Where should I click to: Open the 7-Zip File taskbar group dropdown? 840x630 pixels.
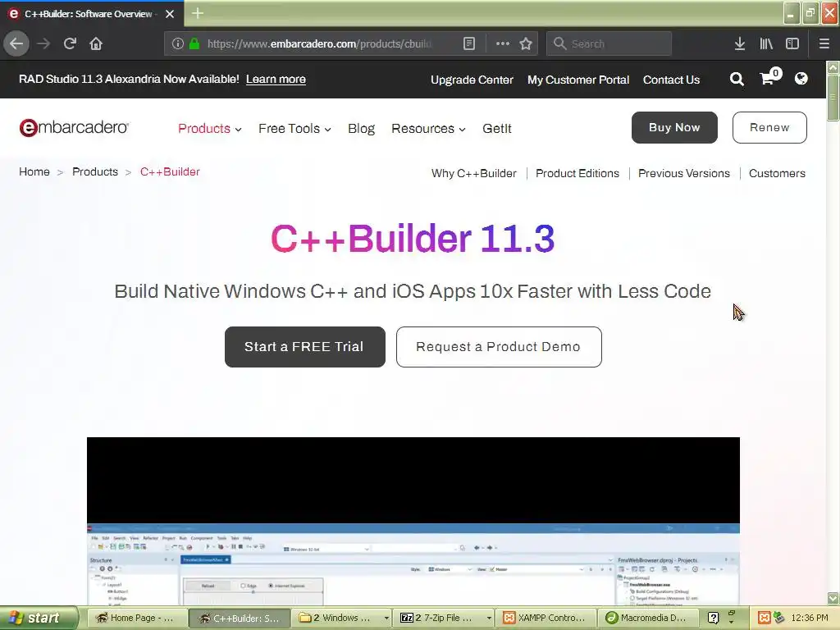pyautogui.click(x=489, y=618)
